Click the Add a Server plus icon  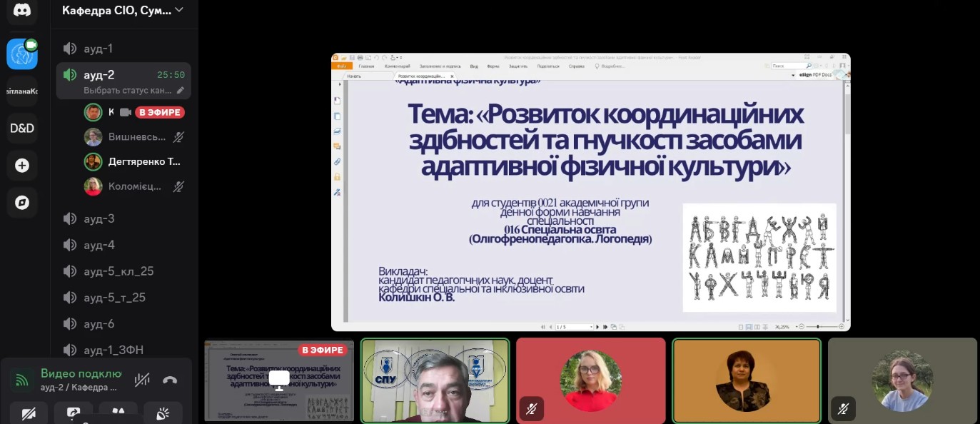22,166
